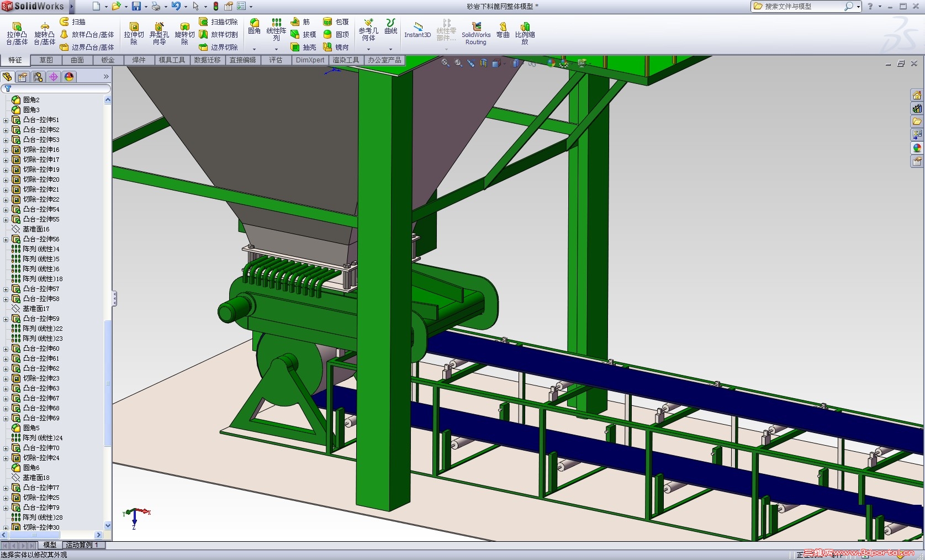Expand the 切除-拉伸16 feature node
Screen dimensions: 925x560
pyautogui.click(x=6, y=150)
